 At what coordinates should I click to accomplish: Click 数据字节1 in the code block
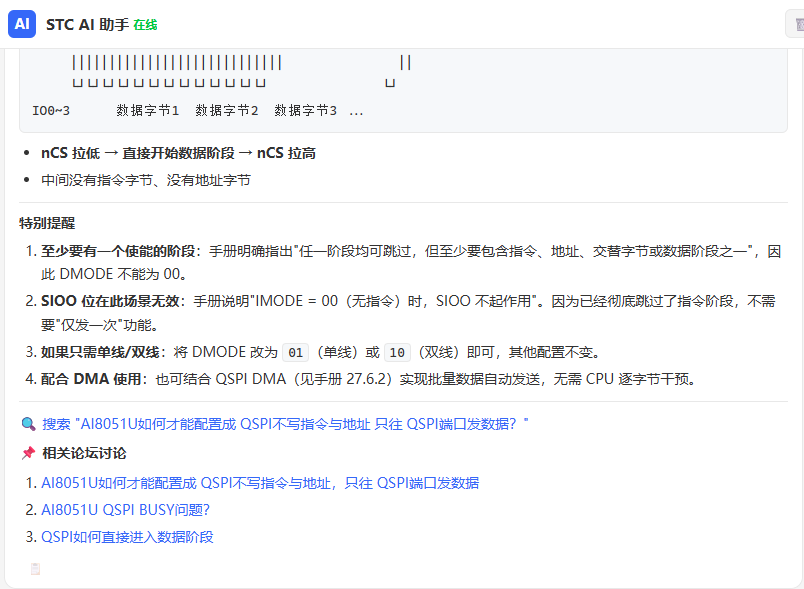point(148,111)
